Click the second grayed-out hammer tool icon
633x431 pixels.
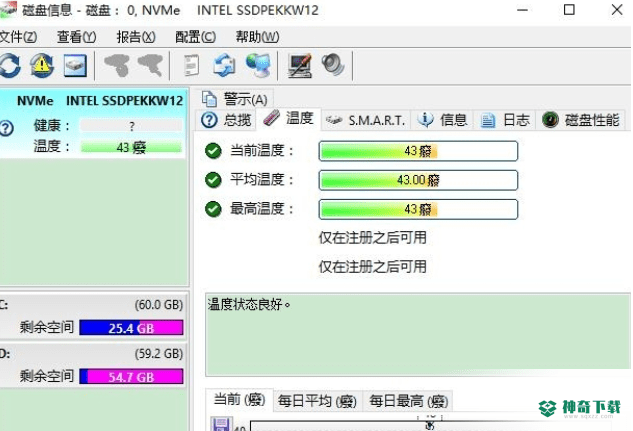coord(150,65)
